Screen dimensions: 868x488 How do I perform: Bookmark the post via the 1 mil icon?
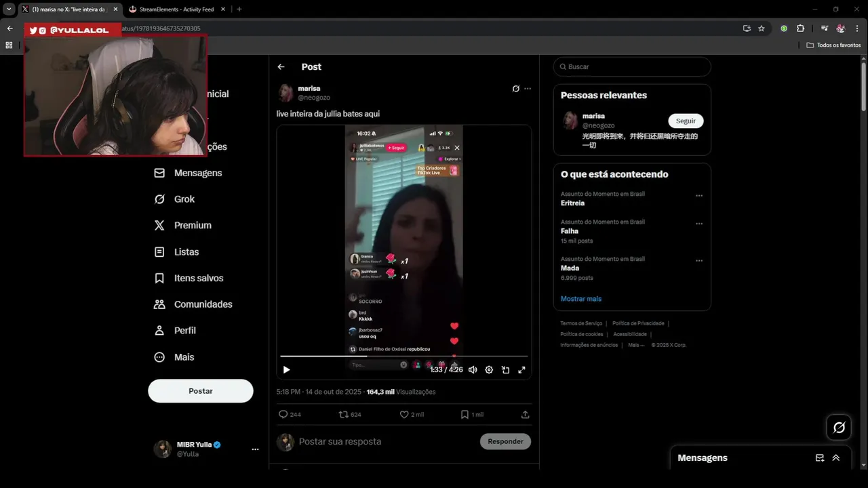pyautogui.click(x=472, y=414)
